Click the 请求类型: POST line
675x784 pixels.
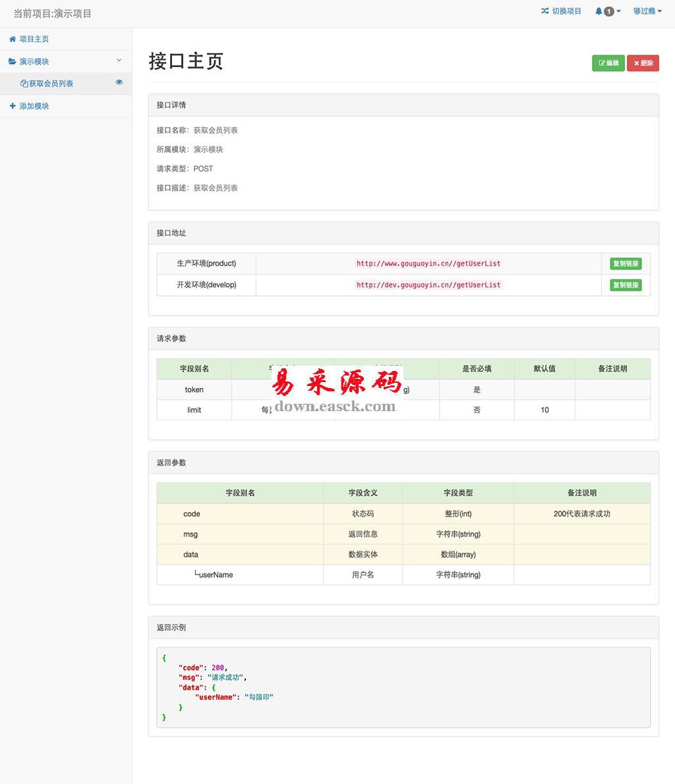pyautogui.click(x=185, y=169)
